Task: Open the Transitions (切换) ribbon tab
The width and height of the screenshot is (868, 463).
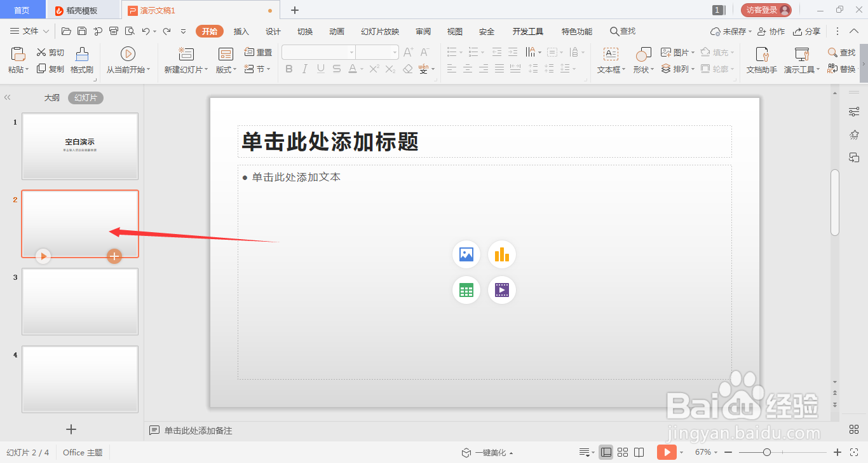Action: (x=305, y=31)
